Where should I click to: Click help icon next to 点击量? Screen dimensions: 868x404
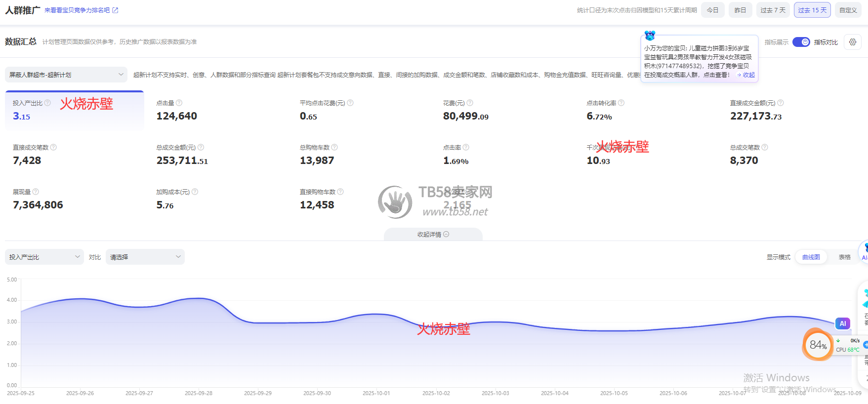[179, 103]
